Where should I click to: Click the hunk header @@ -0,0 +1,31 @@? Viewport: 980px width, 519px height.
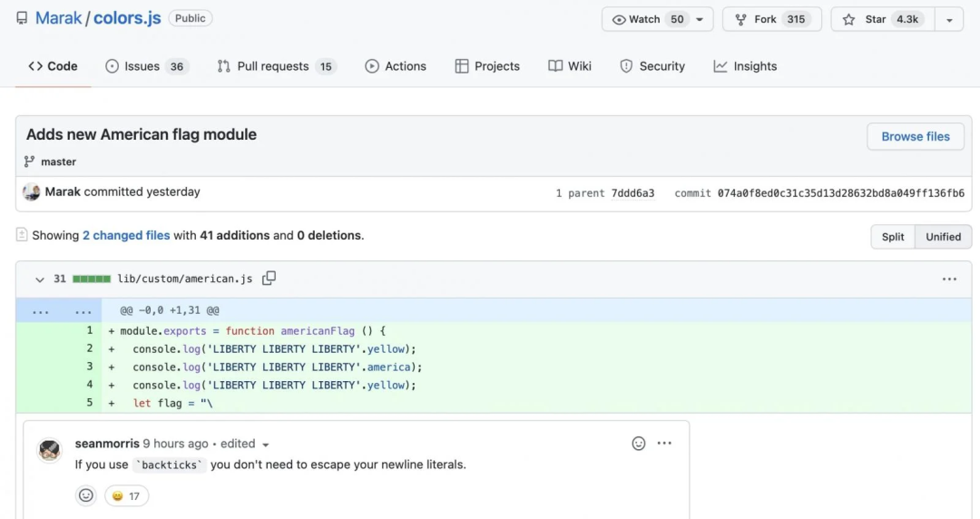170,311
